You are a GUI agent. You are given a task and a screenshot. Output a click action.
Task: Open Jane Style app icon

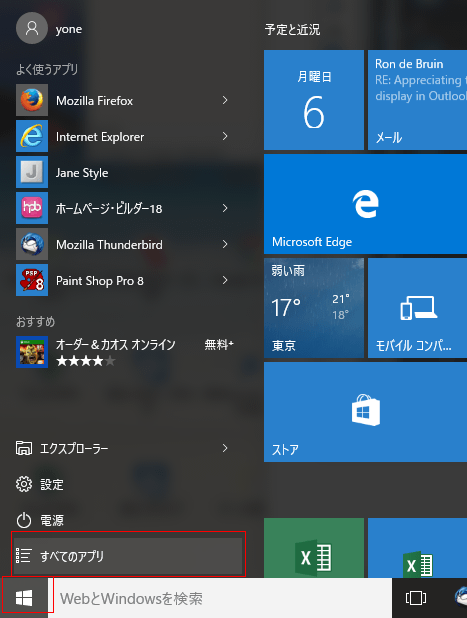[x=32, y=172]
